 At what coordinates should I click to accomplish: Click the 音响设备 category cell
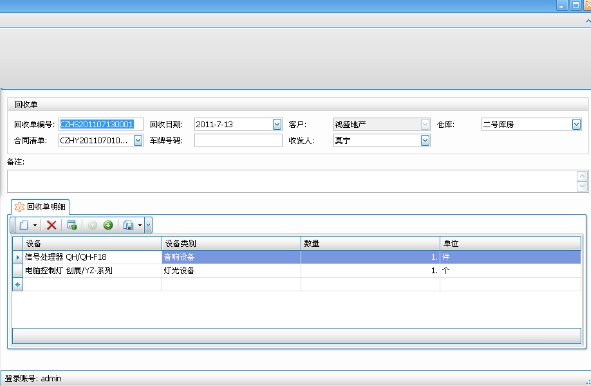[x=231, y=257]
